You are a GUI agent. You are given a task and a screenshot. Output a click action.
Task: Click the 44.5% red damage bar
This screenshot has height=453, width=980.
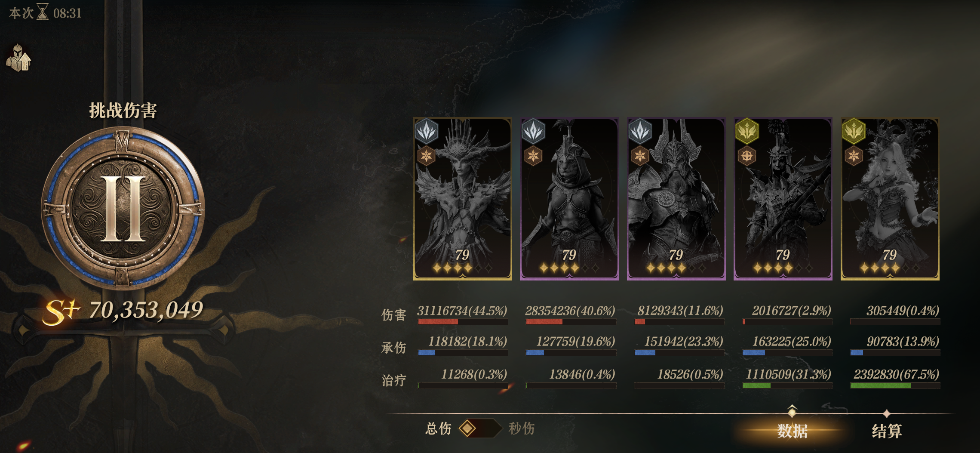click(463, 322)
